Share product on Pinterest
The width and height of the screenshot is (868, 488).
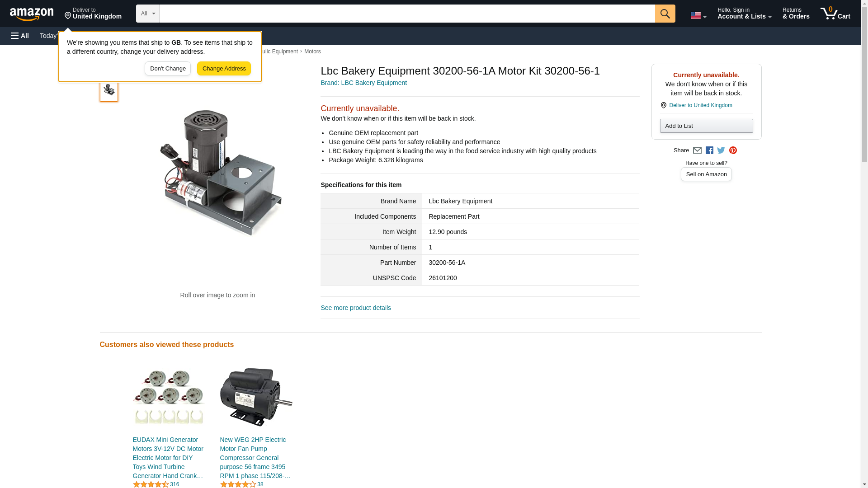(x=733, y=150)
